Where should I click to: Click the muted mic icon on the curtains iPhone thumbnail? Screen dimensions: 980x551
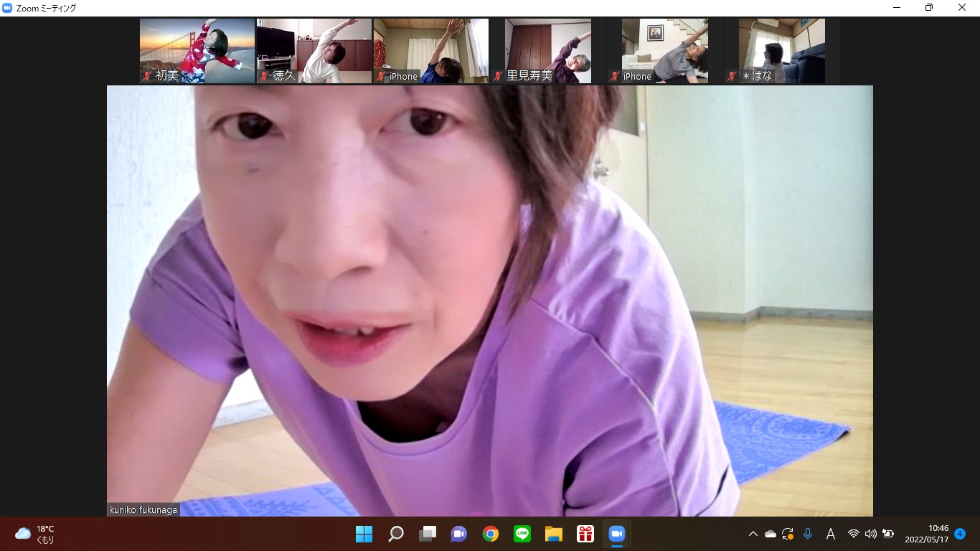382,75
